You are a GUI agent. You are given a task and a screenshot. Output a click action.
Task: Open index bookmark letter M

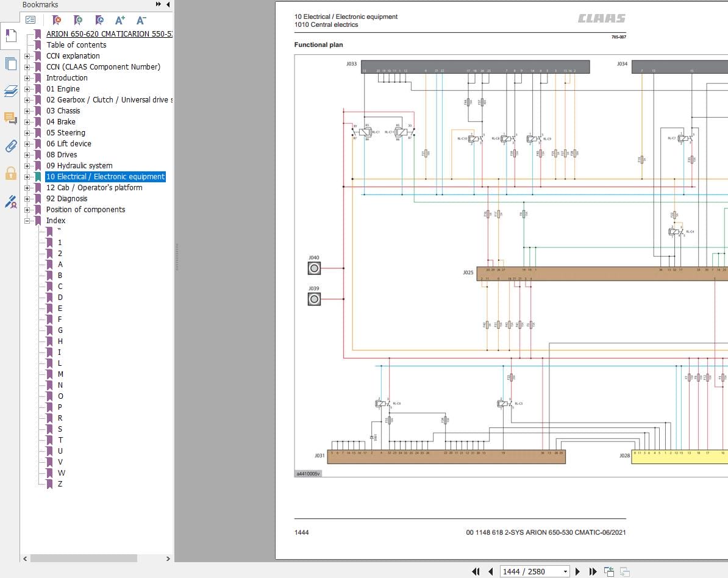point(60,374)
